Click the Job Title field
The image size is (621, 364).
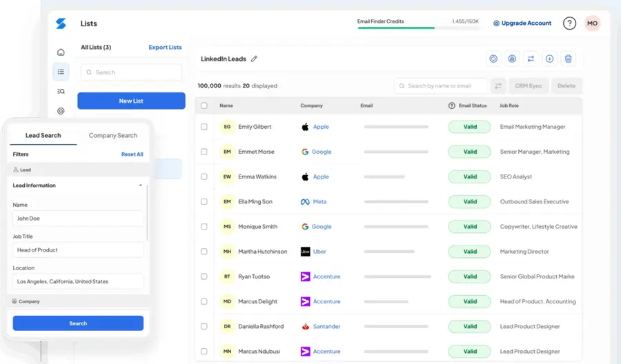(x=78, y=250)
